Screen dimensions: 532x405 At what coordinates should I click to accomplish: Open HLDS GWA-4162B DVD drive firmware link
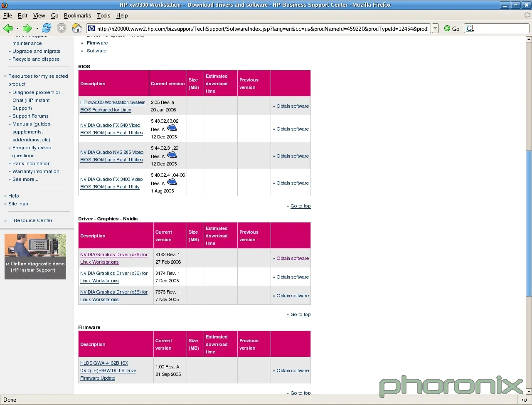point(108,370)
